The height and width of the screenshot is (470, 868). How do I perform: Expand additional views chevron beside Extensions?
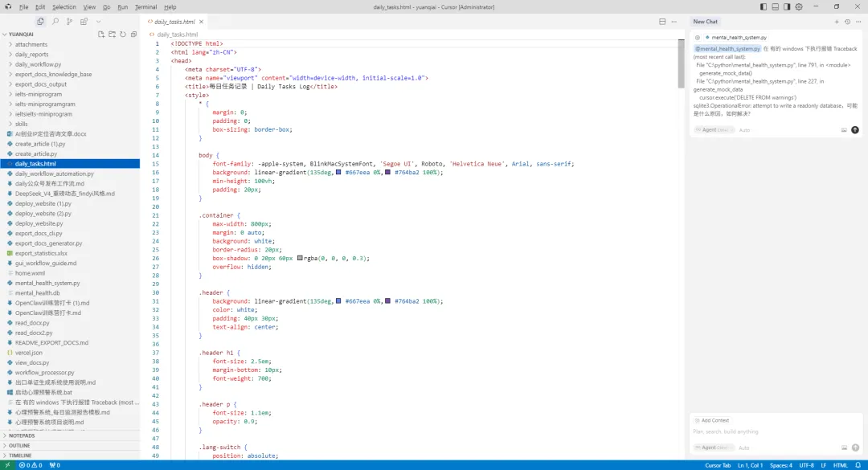click(99, 22)
